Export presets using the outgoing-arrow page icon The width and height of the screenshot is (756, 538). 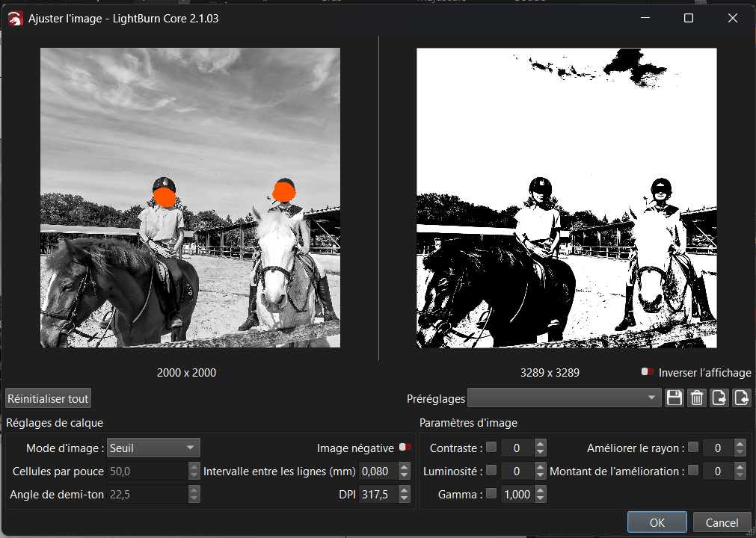[x=719, y=398]
